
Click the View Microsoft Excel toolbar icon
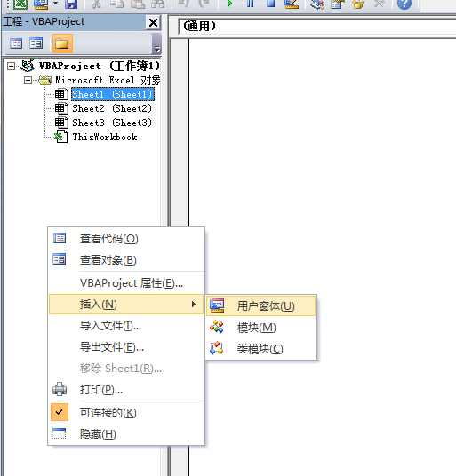(20, 4)
